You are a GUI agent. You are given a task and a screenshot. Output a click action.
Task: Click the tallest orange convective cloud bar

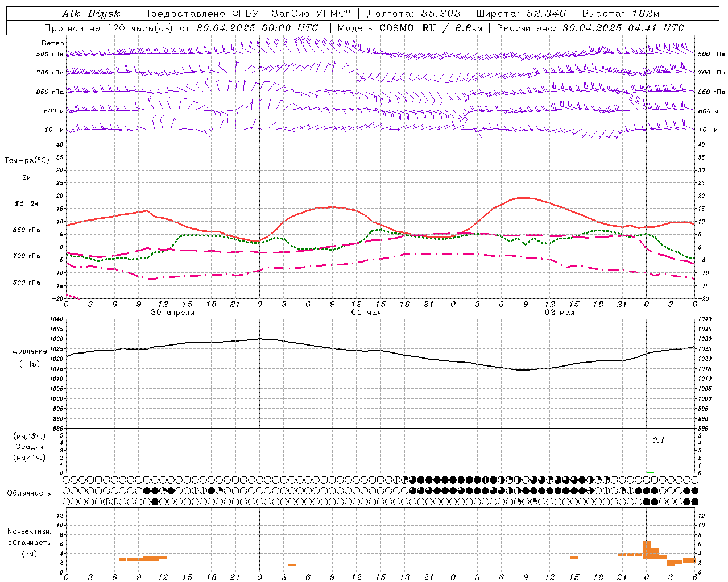tap(647, 550)
